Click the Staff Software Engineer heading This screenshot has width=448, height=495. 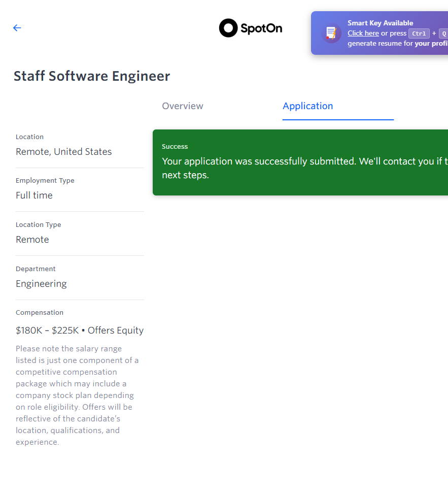pyautogui.click(x=92, y=76)
